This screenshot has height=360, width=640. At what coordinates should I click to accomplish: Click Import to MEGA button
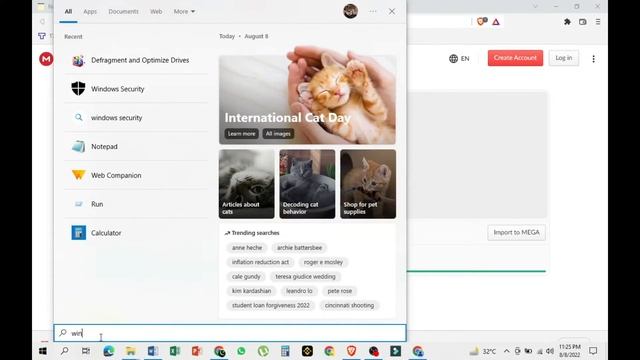tap(516, 232)
